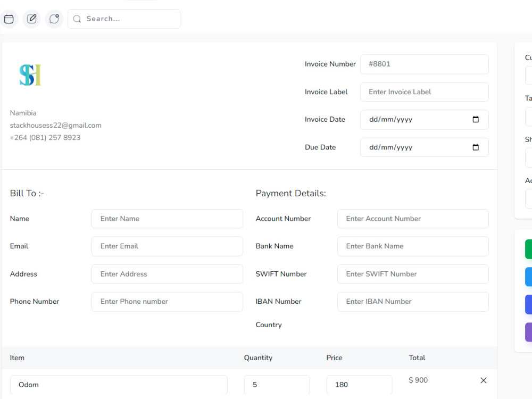
Task: Open the Invoice Date calendar picker icon
Action: pos(475,119)
